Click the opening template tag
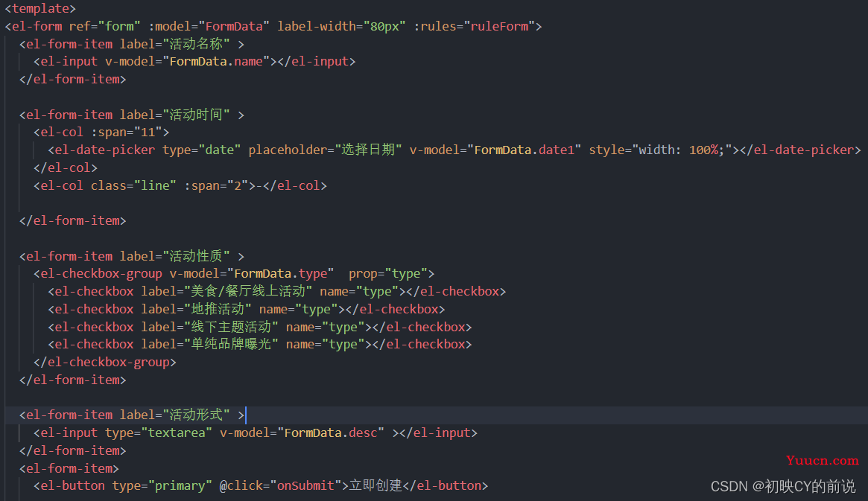Image resolution: width=868 pixels, height=501 pixels. click(x=39, y=8)
